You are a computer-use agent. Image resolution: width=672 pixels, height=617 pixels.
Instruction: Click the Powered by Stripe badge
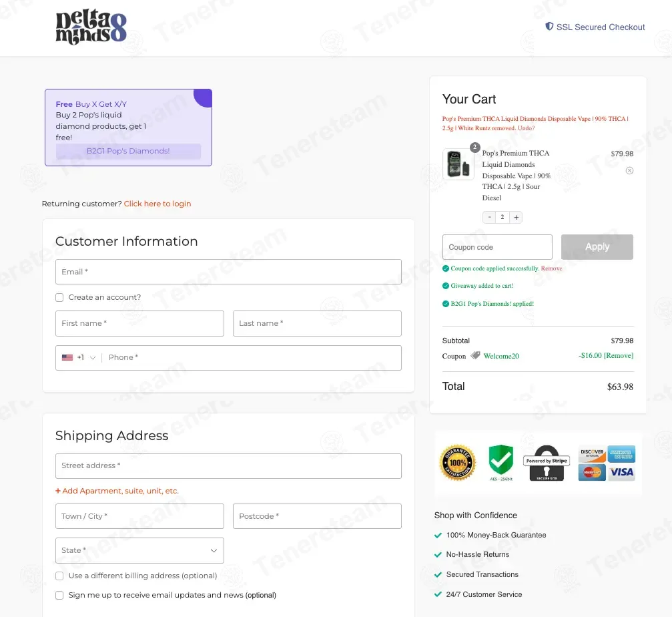click(x=547, y=463)
